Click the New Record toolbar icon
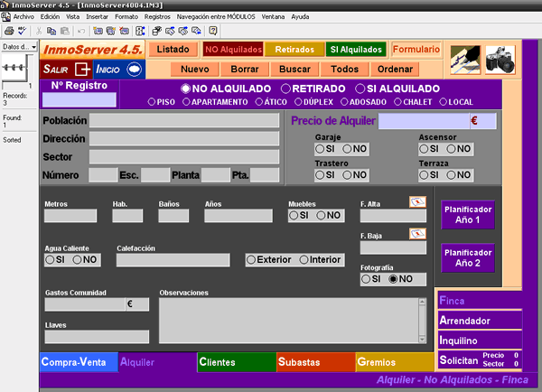542x392 pixels. (x=98, y=31)
